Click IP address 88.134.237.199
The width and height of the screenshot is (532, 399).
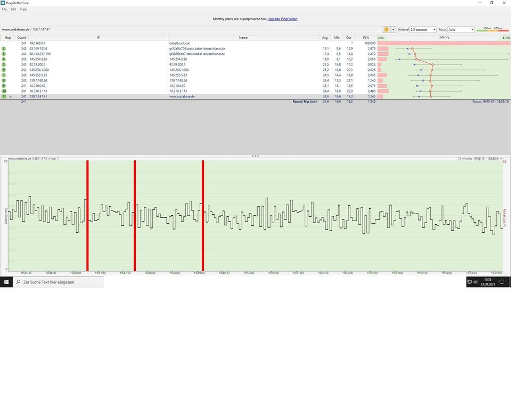pyautogui.click(x=40, y=54)
